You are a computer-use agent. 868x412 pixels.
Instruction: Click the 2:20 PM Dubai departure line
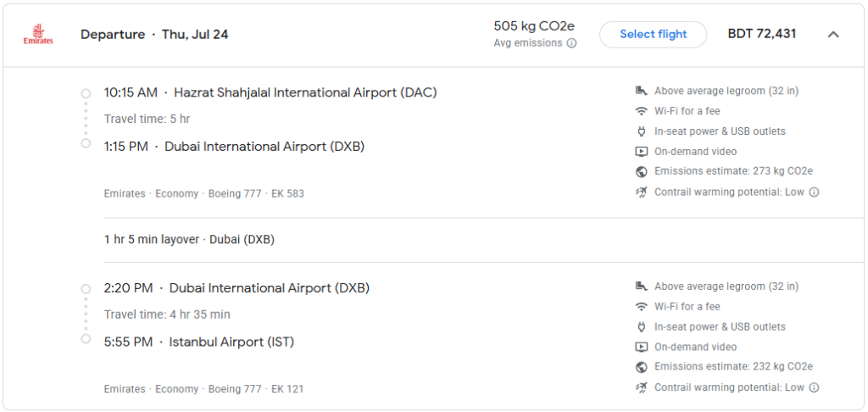pyautogui.click(x=236, y=288)
